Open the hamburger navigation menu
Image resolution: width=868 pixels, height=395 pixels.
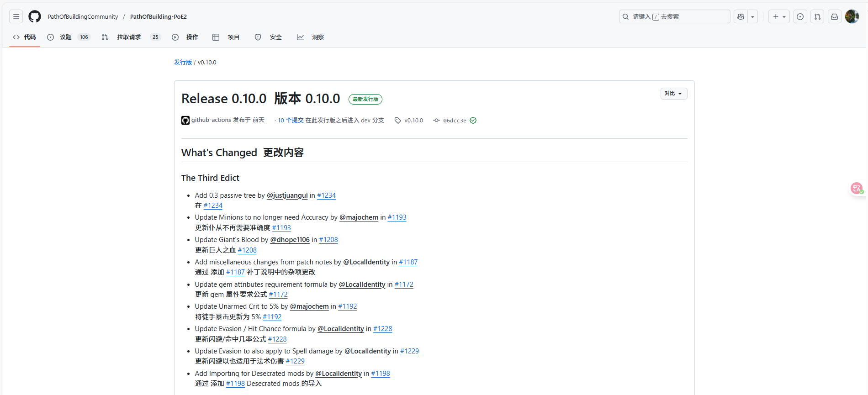pyautogui.click(x=16, y=17)
